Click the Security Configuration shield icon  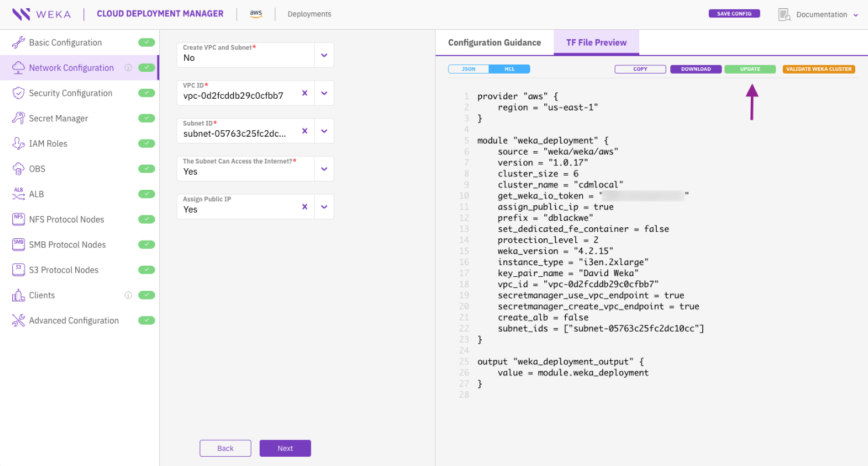click(x=18, y=93)
